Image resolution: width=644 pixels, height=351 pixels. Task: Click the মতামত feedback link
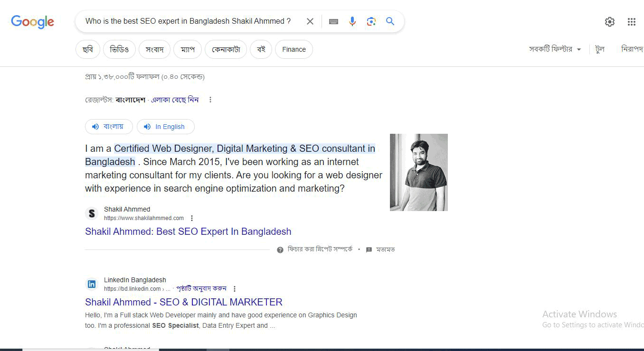coord(386,249)
